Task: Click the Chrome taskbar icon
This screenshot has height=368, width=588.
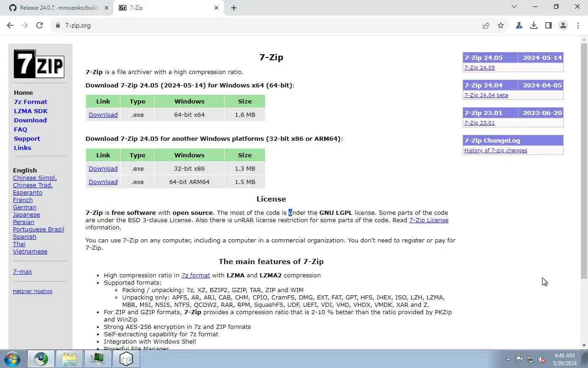Action: [x=41, y=359]
